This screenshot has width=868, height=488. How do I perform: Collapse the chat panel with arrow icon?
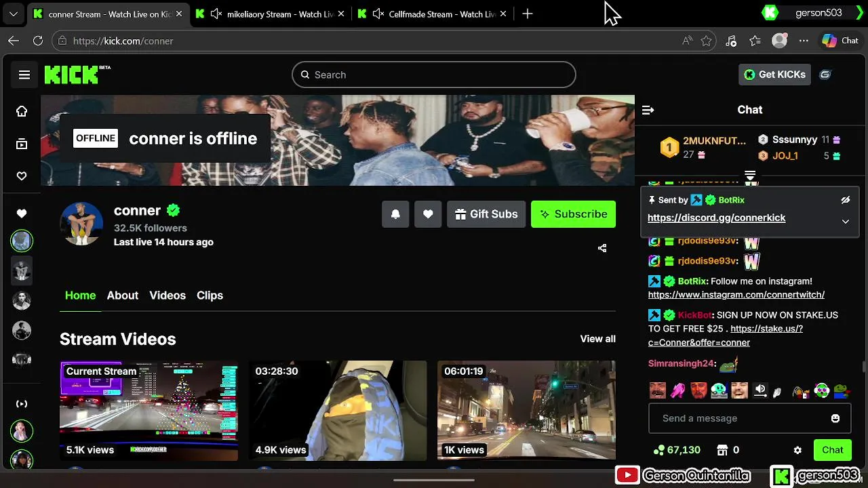point(648,110)
